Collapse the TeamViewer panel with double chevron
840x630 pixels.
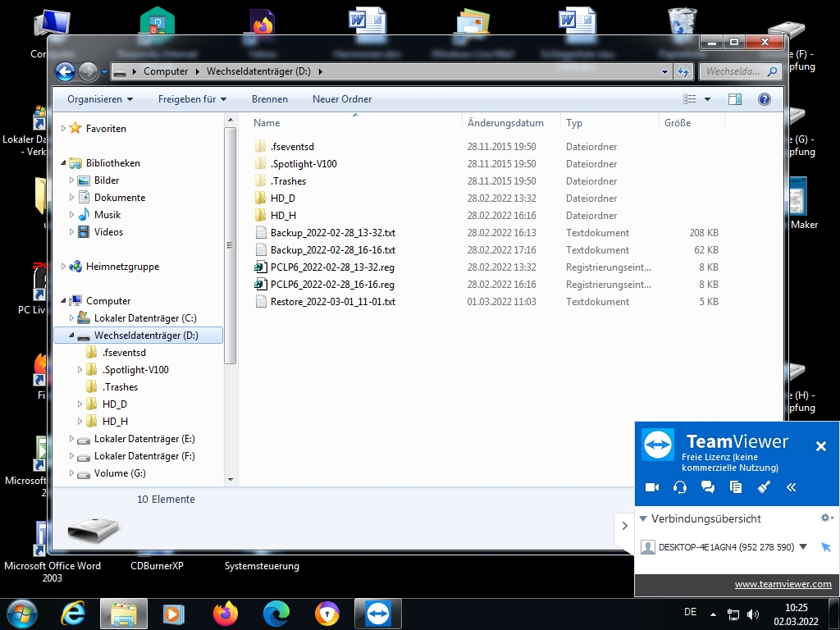point(792,487)
